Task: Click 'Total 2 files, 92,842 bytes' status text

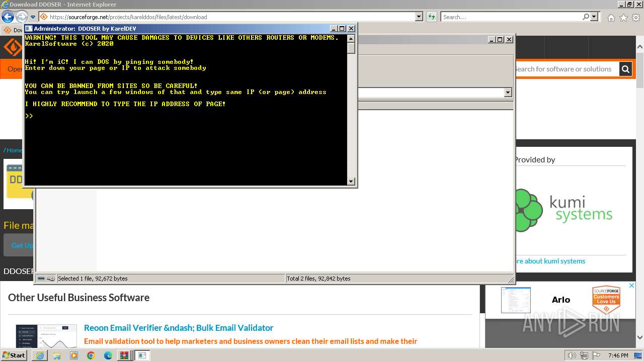Action: click(319, 279)
